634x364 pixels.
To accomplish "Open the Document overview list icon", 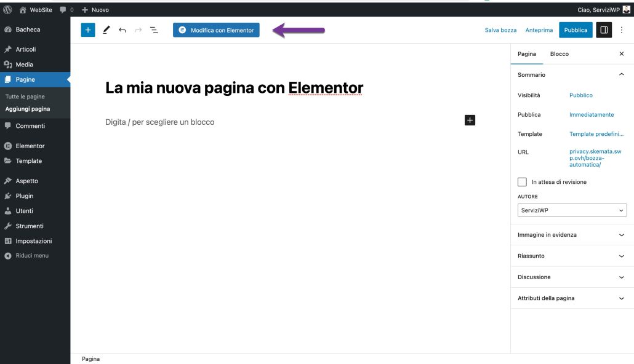I will [153, 29].
